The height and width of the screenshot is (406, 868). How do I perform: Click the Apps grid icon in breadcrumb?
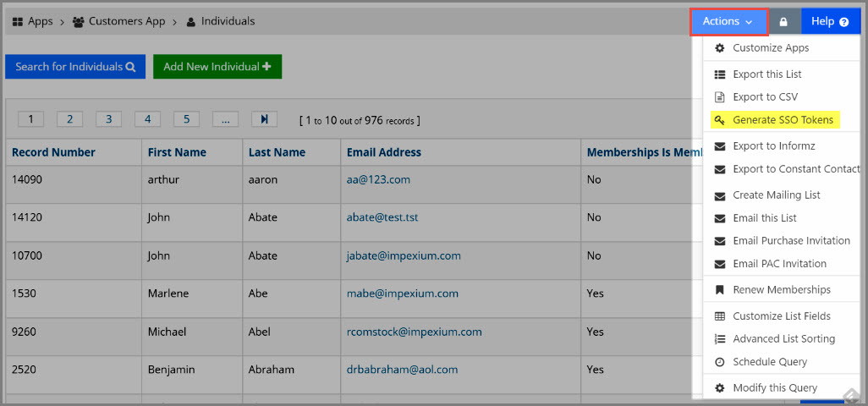click(17, 22)
